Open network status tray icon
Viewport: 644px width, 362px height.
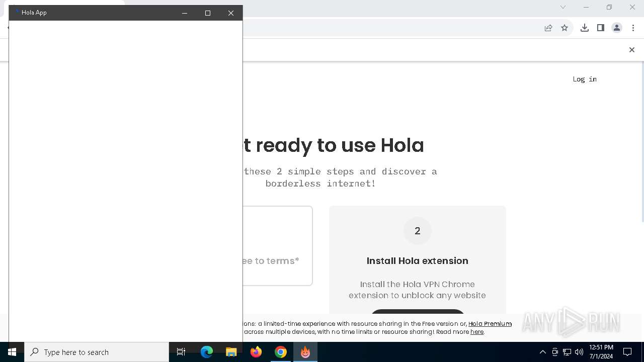(x=567, y=352)
